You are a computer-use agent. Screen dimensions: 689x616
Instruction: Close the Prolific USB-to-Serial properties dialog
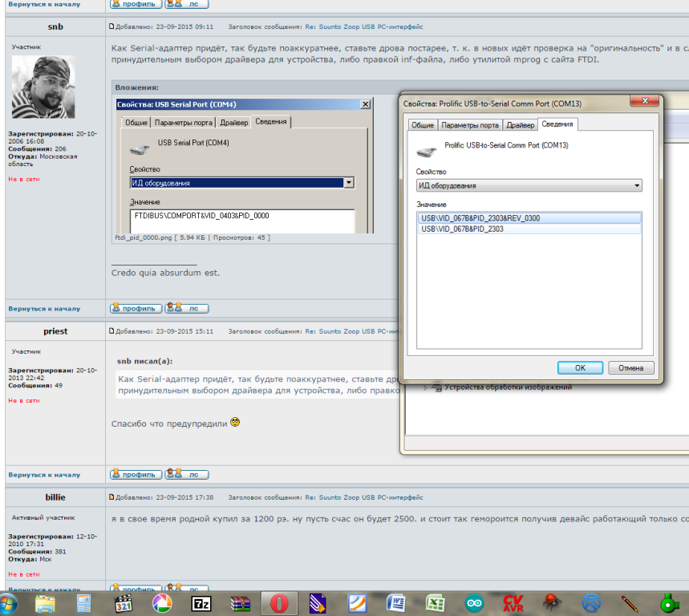tap(645, 101)
